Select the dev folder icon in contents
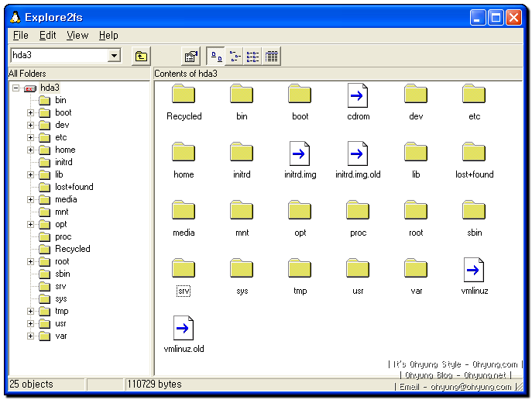 pyautogui.click(x=416, y=94)
